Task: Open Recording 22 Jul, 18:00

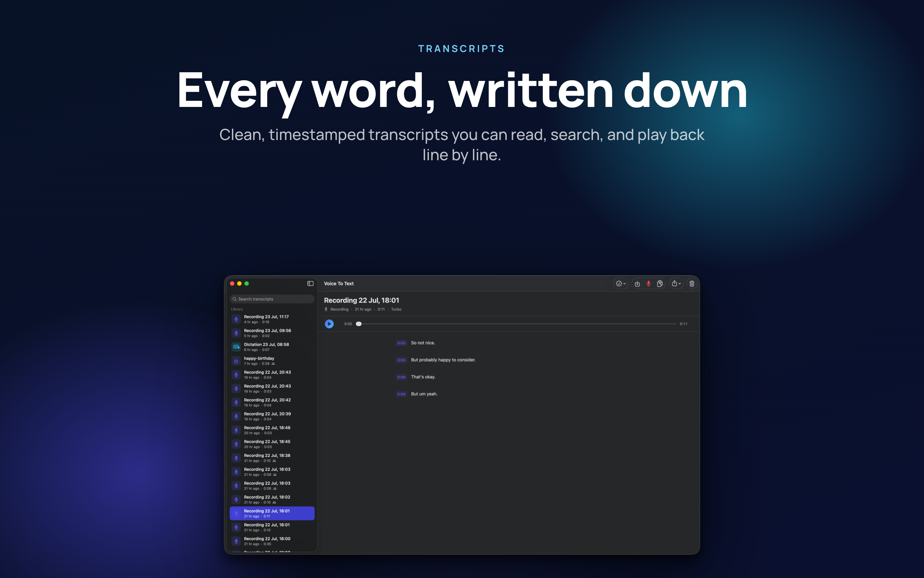Action: point(272,541)
